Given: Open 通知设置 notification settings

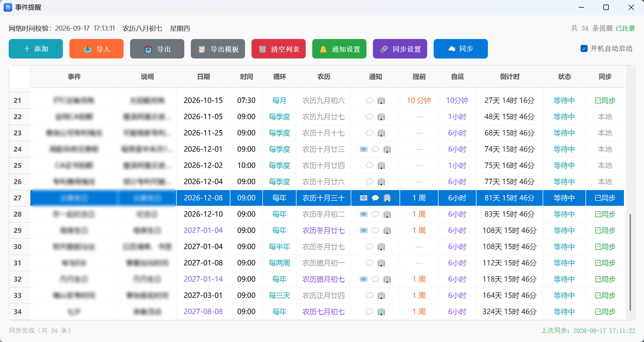Looking at the screenshot, I should pos(339,49).
